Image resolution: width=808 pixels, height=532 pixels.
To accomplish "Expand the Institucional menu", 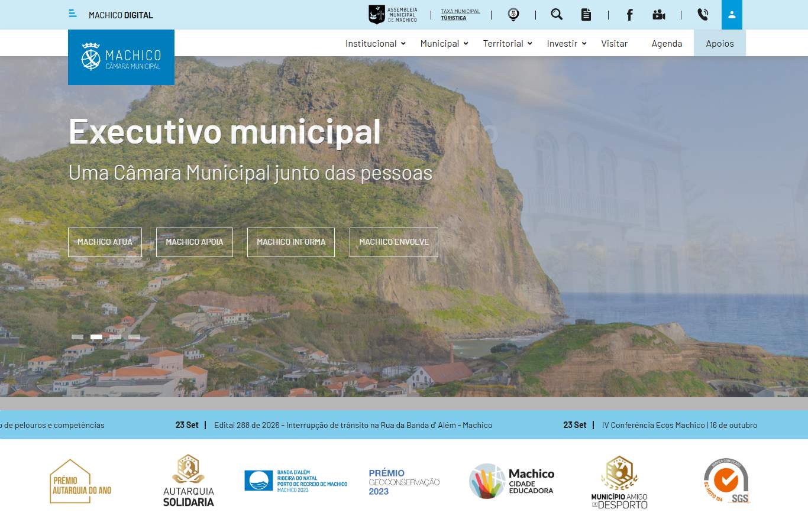I will pyautogui.click(x=376, y=43).
